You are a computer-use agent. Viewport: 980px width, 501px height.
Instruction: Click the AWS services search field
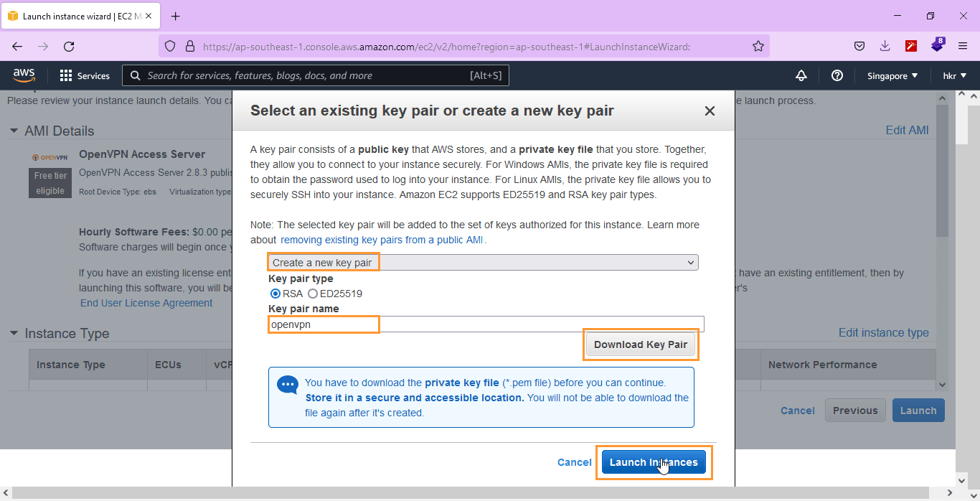tap(316, 75)
